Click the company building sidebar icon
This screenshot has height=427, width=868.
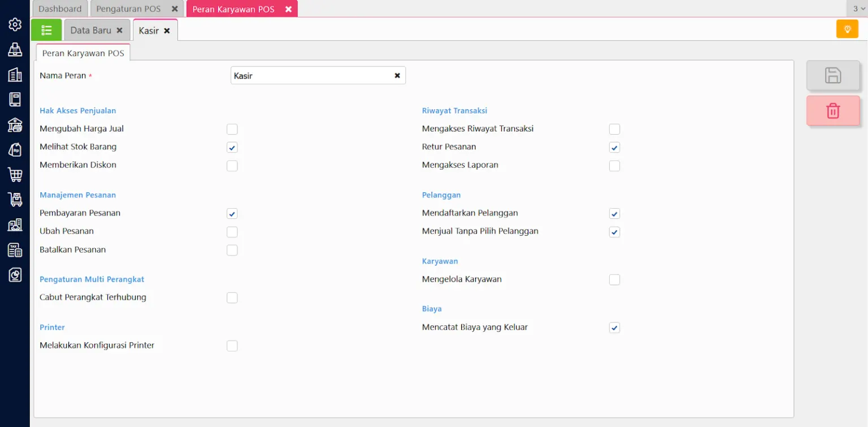[15, 75]
